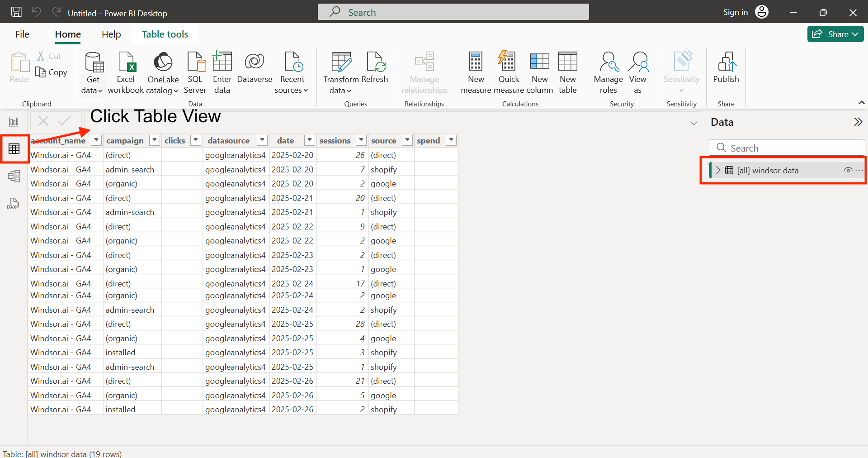The image size is (868, 458).
Task: Open datasource column filter dropdown
Action: tap(262, 140)
